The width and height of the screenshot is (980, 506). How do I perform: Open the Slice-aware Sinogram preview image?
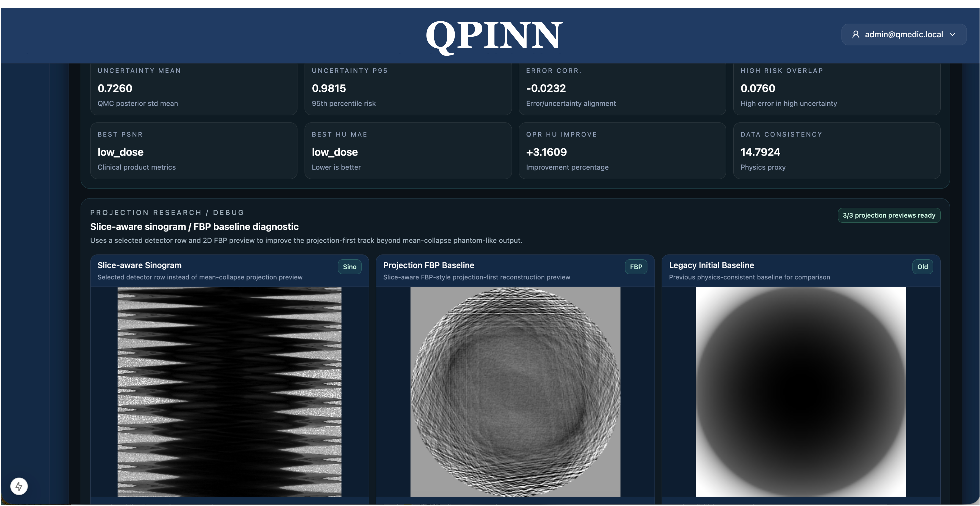229,391
